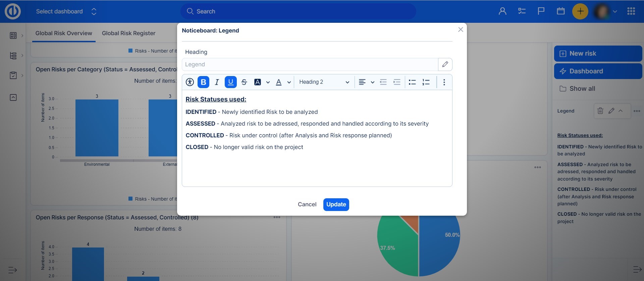Insert a bulleted list
The width and height of the screenshot is (644, 281).
pyautogui.click(x=412, y=82)
